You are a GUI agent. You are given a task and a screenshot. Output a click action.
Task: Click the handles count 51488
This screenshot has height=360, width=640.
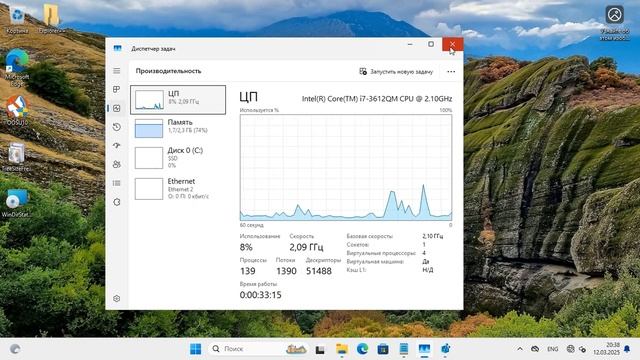pyautogui.click(x=319, y=271)
